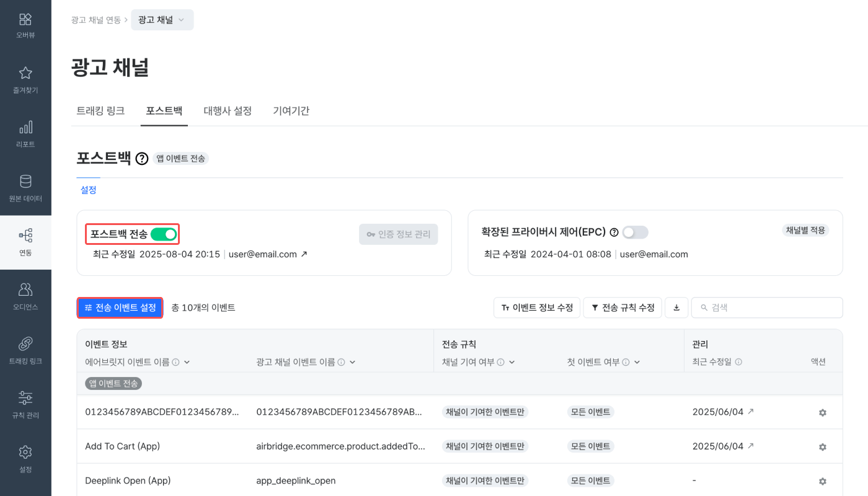Open 원본 데이터 database icon
Screen dimensions: 868x496
click(x=25, y=182)
